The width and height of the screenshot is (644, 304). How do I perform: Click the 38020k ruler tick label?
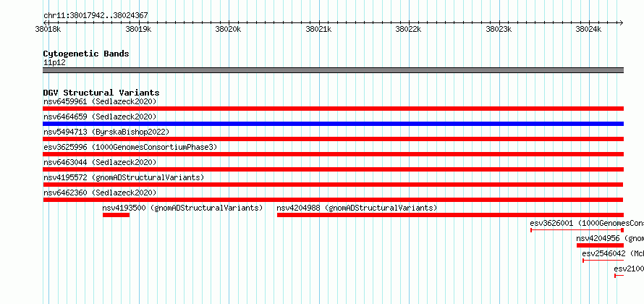coord(229,29)
